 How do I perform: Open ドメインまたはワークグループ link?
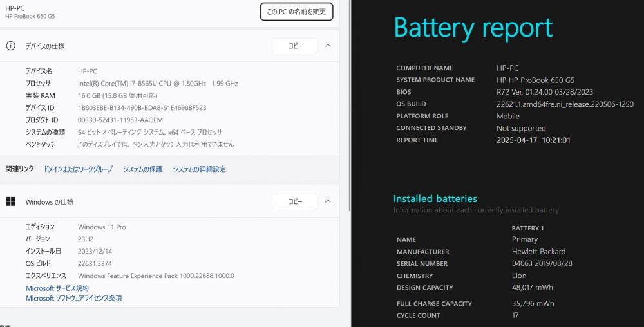78,169
